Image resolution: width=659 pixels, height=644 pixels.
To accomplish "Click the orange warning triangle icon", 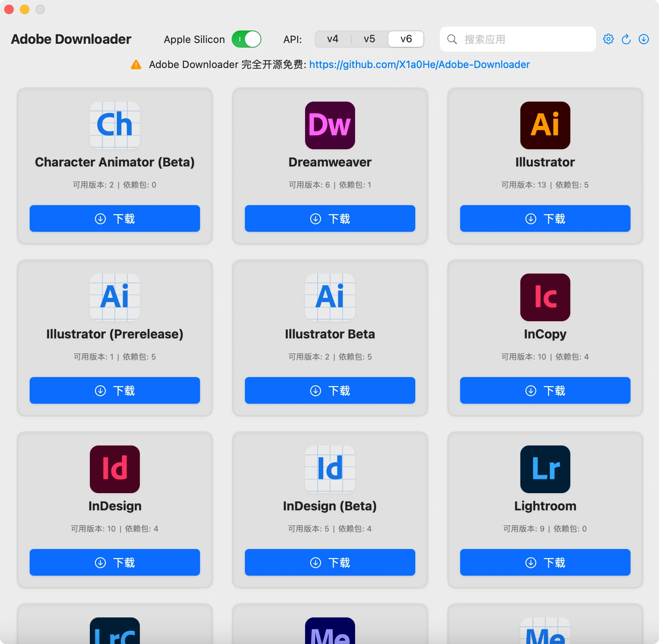I will [x=136, y=64].
